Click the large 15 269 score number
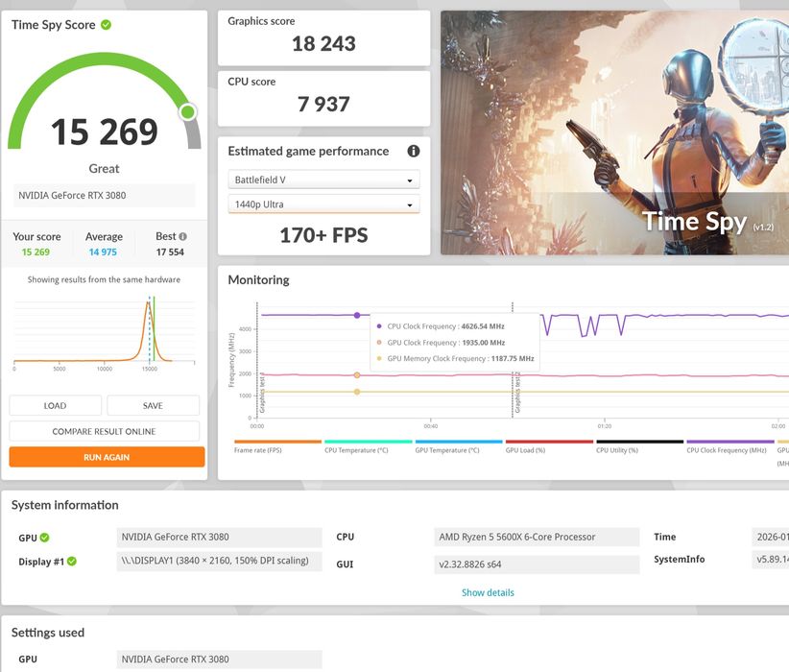 105,132
